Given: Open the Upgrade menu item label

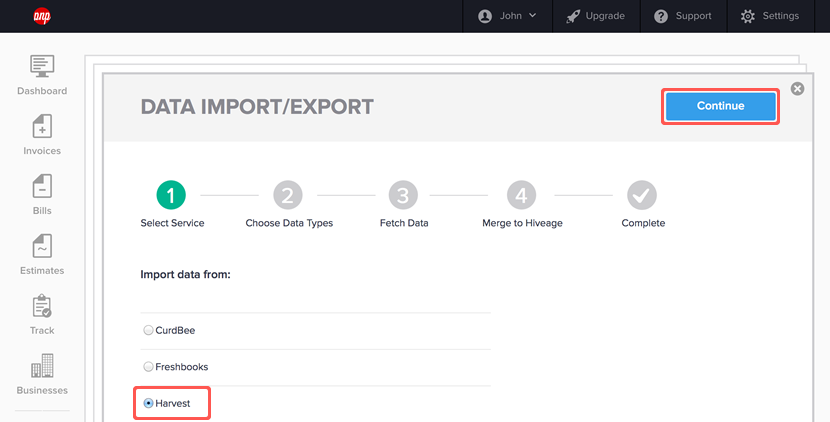Looking at the screenshot, I should (605, 16).
